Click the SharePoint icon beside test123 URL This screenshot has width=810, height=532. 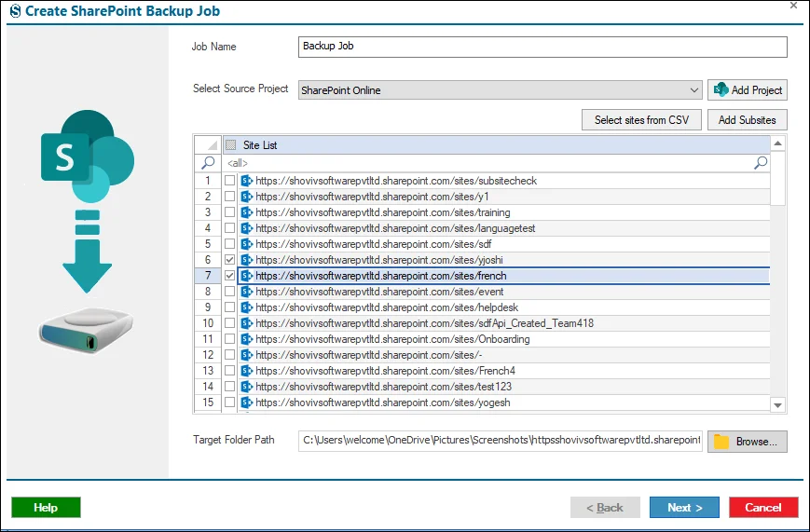click(x=247, y=387)
